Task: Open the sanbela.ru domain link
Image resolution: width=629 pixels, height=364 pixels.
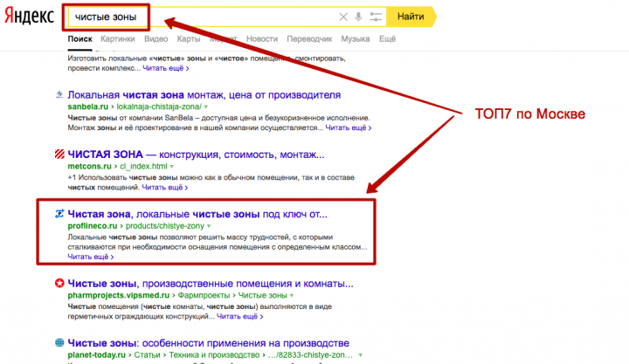Action: click(88, 106)
